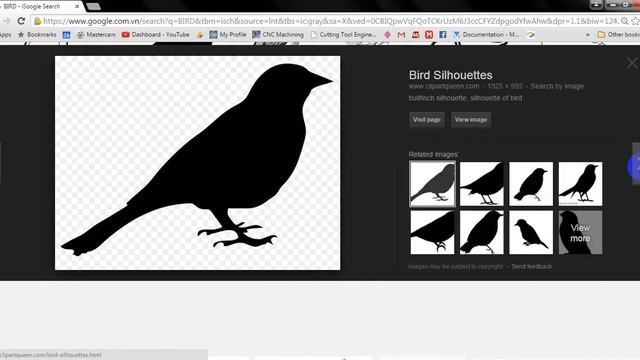This screenshot has width=640, height=360.
Task: Open the Bird Silhouettes title link
Action: (450, 75)
